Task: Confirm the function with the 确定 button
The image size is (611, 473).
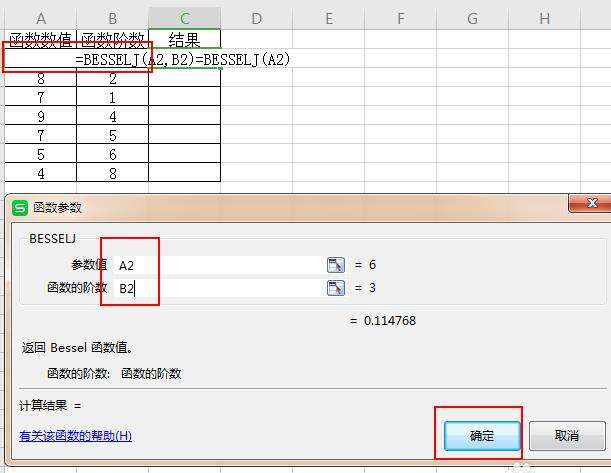Action: [482, 436]
